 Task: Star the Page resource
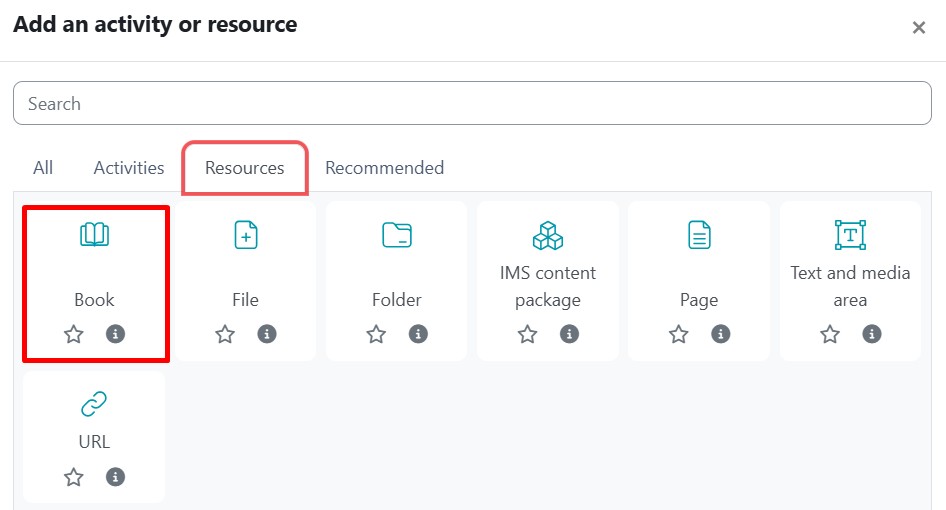(679, 334)
